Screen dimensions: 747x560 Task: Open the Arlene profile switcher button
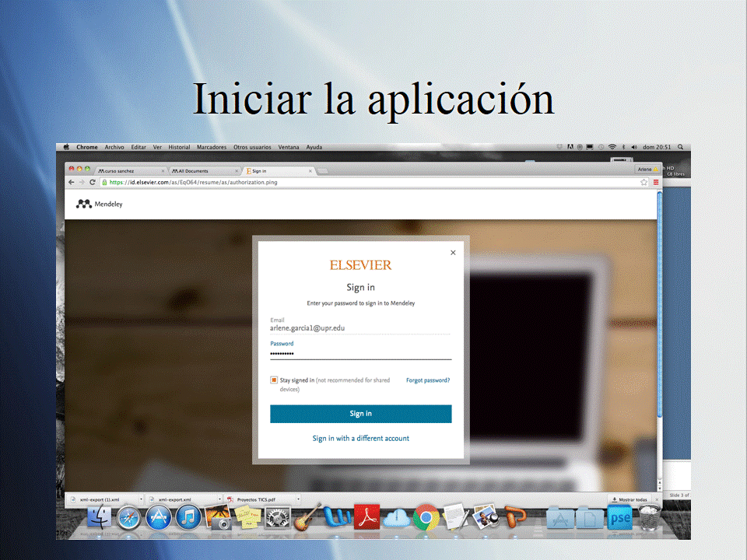click(647, 170)
